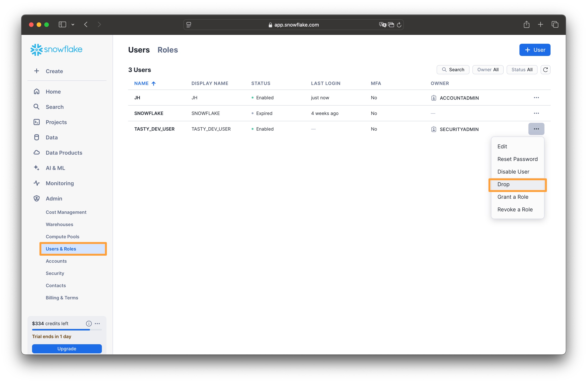Image resolution: width=588 pixels, height=383 pixels.
Task: Switch to the Roles tab
Action: coord(167,50)
